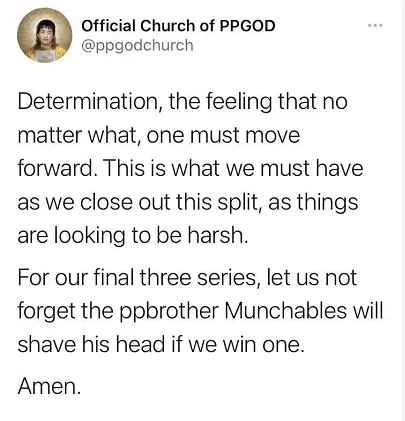Screen dimensions: 405x421
Task: Select the Amen. closing line
Action: pyautogui.click(x=49, y=386)
